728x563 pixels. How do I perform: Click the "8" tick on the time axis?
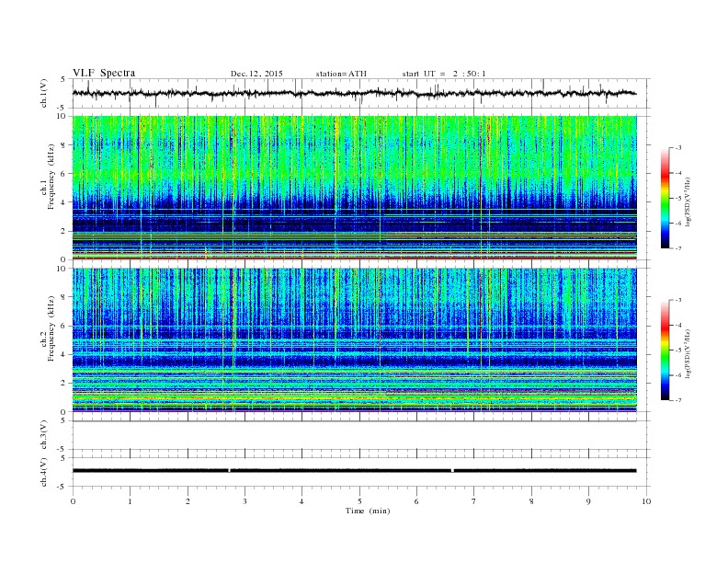(x=531, y=501)
